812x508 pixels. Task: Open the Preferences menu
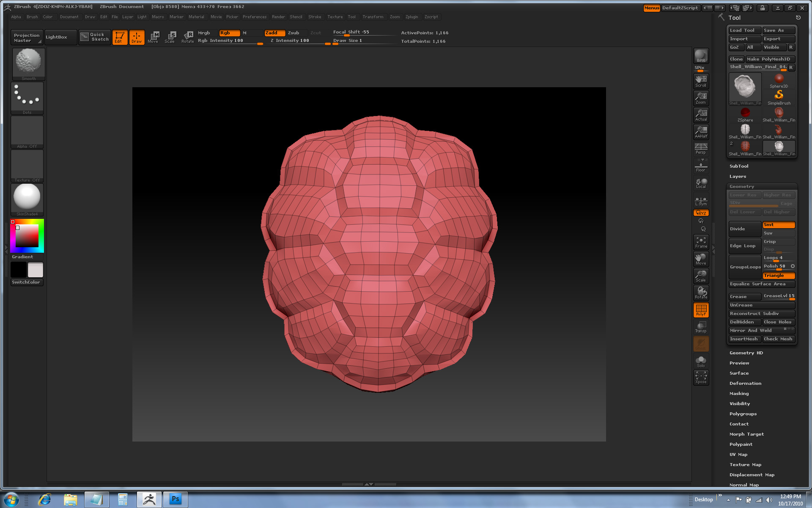[254, 17]
